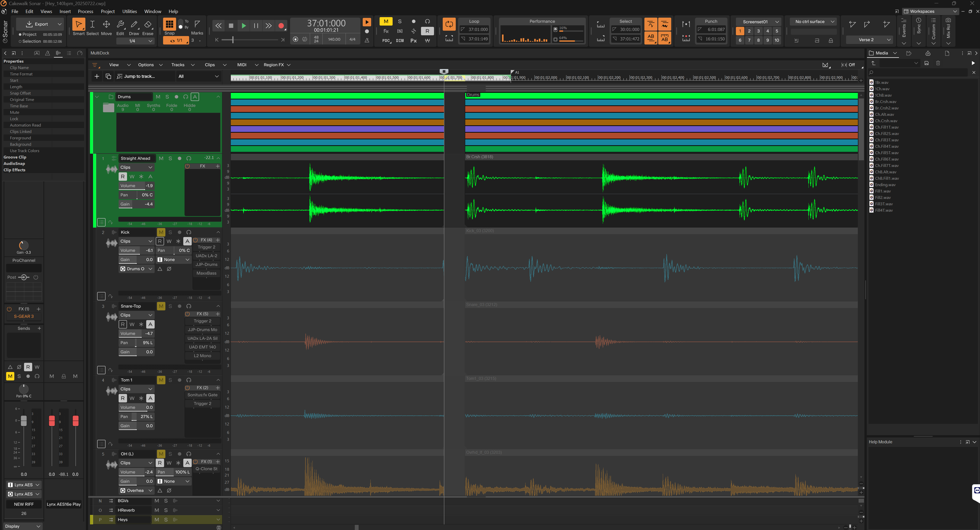Toggle the Loop on/off button
This screenshot has height=530, width=980.
(x=449, y=24)
